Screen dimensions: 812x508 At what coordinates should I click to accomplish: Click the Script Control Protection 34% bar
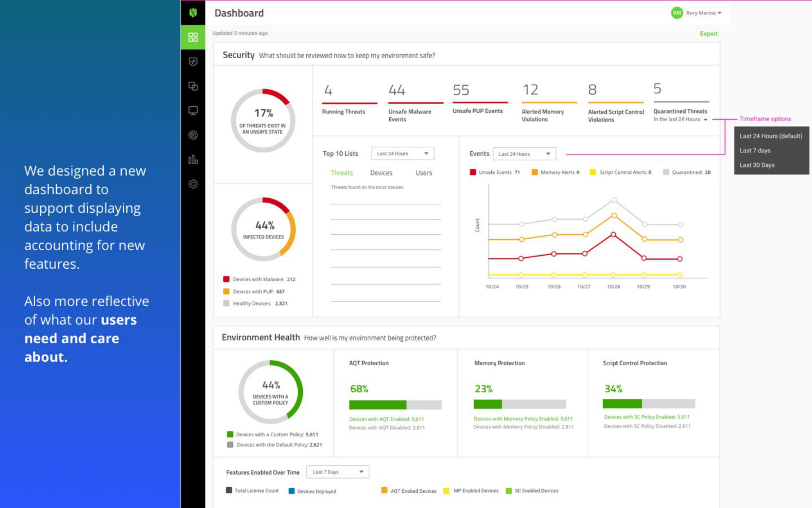(x=649, y=404)
